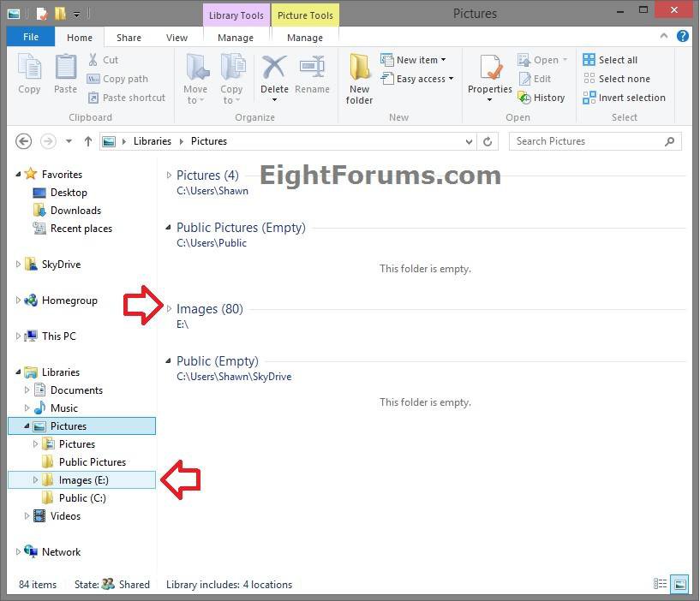Open the Share ribbon tab
This screenshot has height=601, width=700.
(x=129, y=38)
